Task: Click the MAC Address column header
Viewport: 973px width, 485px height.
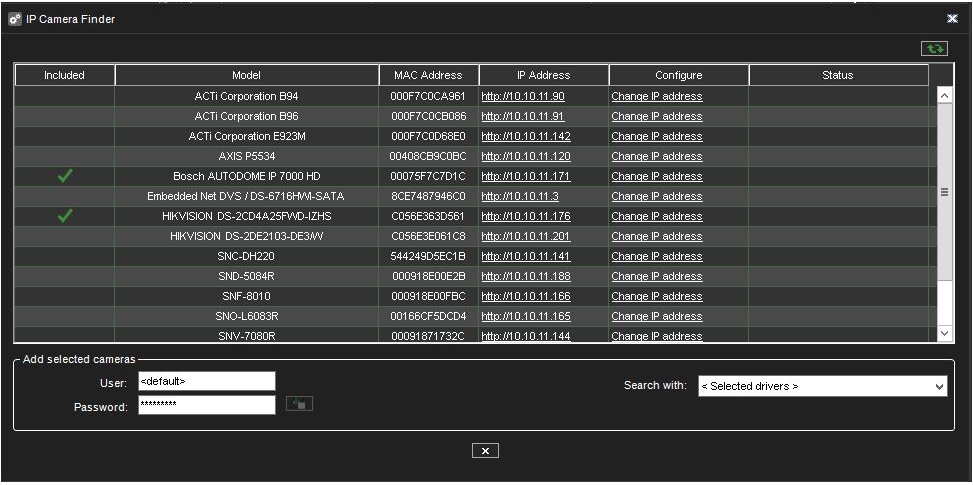Action: 428,75
